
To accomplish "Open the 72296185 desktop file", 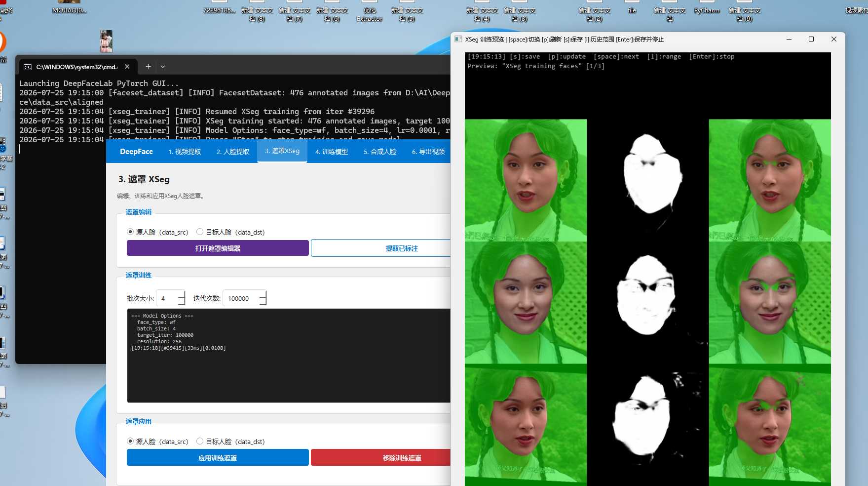I will tap(219, 7).
